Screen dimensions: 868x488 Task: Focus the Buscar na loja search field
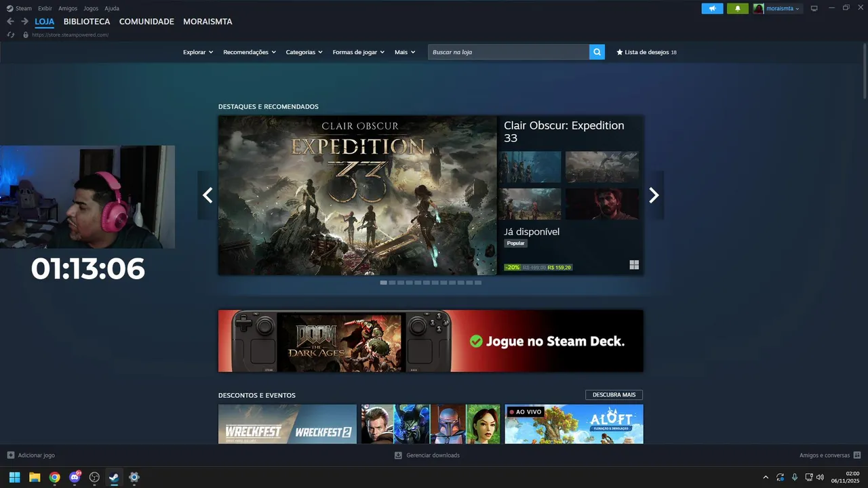coord(509,52)
